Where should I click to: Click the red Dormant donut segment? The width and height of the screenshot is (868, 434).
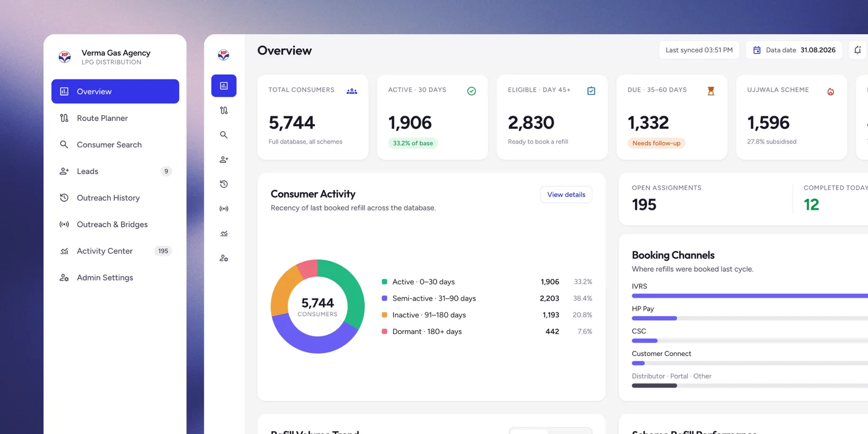point(309,269)
